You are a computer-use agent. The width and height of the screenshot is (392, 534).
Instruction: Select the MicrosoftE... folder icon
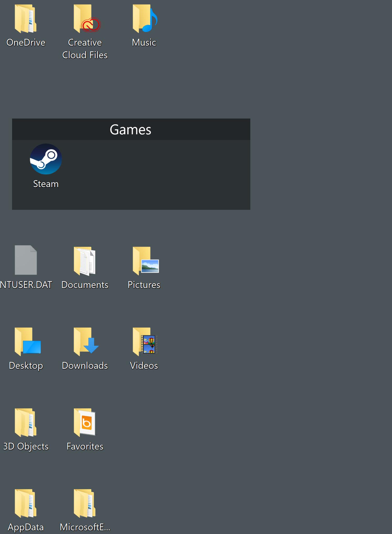click(x=85, y=503)
